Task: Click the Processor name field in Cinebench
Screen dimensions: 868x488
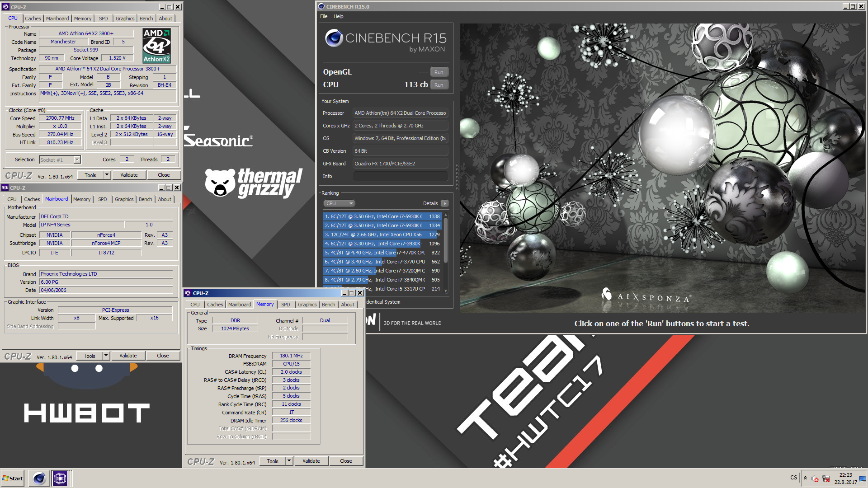Action: tap(401, 113)
